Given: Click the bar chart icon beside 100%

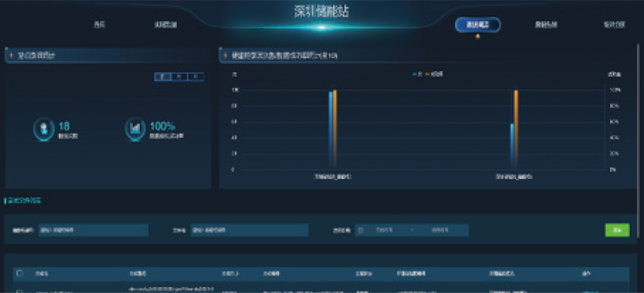Looking at the screenshot, I should pos(135,129).
